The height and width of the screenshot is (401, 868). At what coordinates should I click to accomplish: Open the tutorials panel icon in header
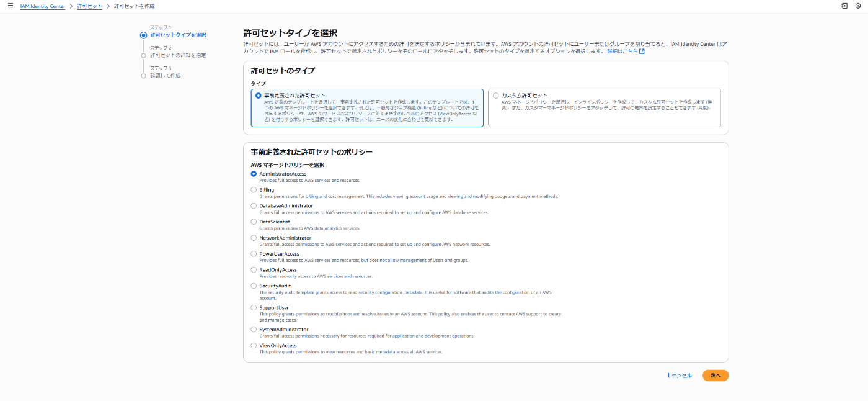point(844,6)
